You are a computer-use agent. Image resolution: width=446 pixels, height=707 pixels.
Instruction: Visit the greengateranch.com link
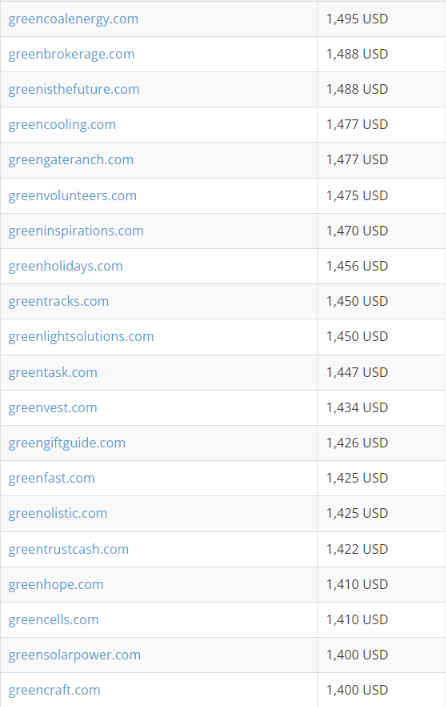(71, 160)
